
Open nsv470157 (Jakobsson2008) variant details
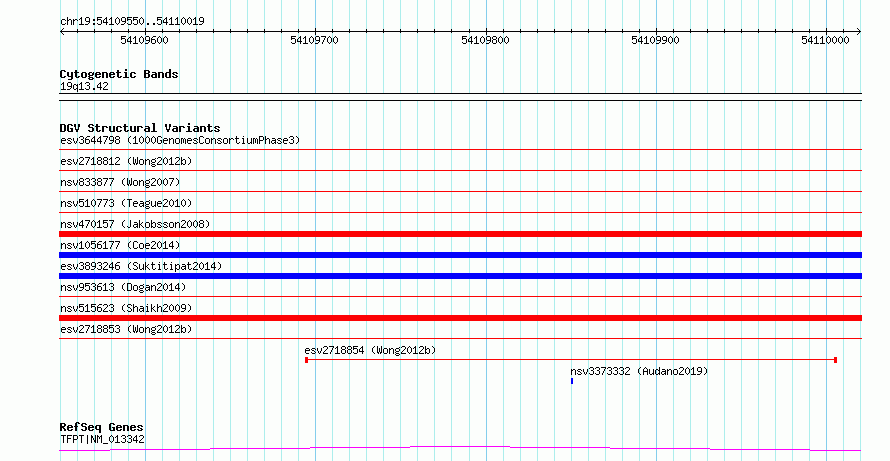click(x=135, y=224)
